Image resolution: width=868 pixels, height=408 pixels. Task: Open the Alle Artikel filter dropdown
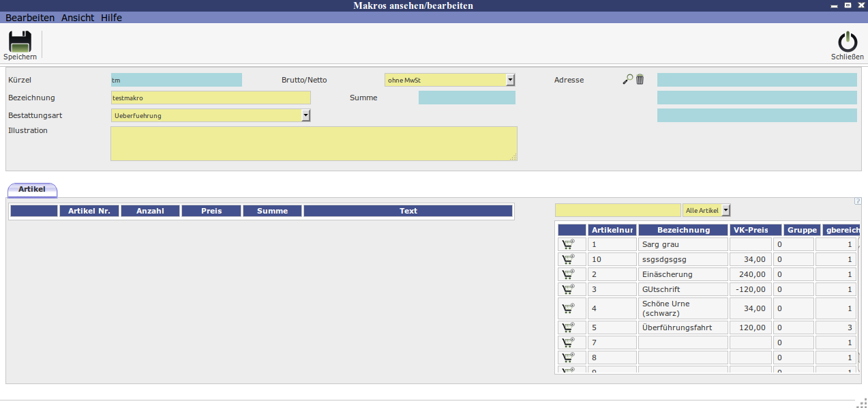(725, 211)
